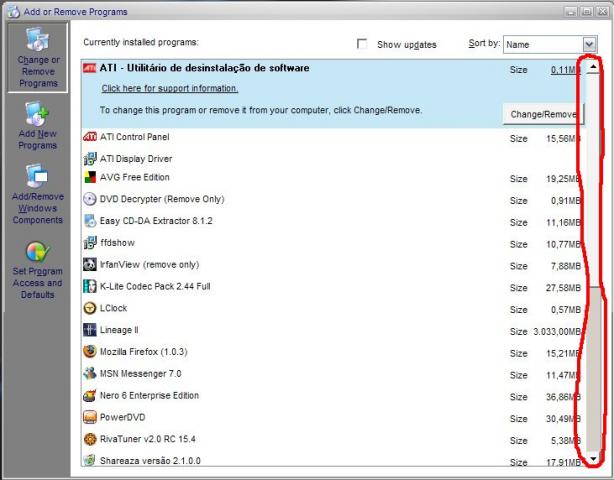Click the Lineage II icon
Image resolution: width=614 pixels, height=480 pixels.
pos(90,330)
